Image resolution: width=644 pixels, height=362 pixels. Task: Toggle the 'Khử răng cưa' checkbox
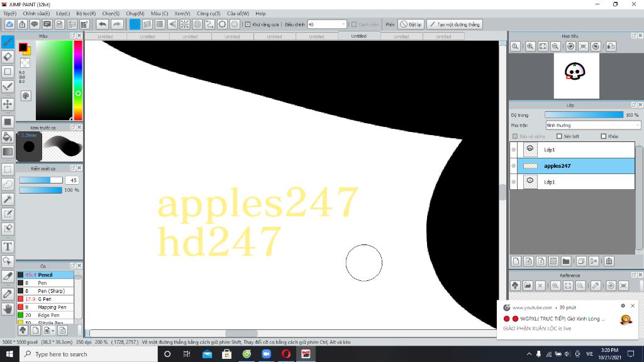point(248,25)
